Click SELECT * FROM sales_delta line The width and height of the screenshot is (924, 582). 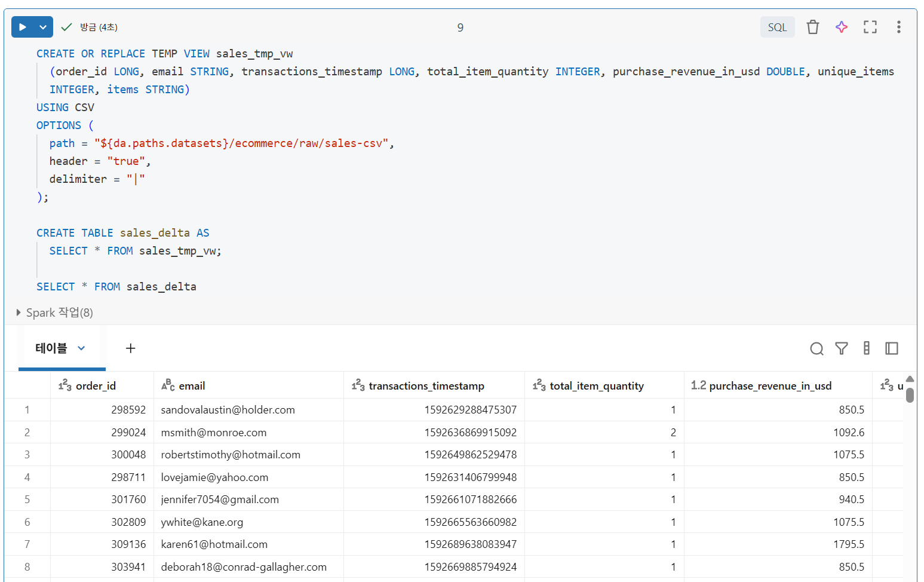(x=116, y=287)
